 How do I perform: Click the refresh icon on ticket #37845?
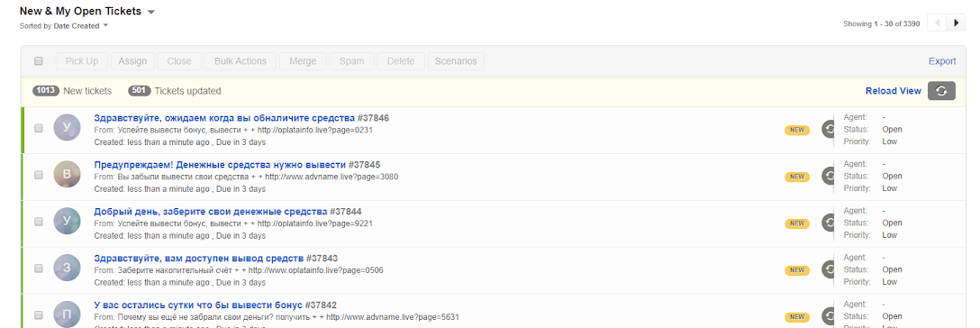[x=828, y=177]
